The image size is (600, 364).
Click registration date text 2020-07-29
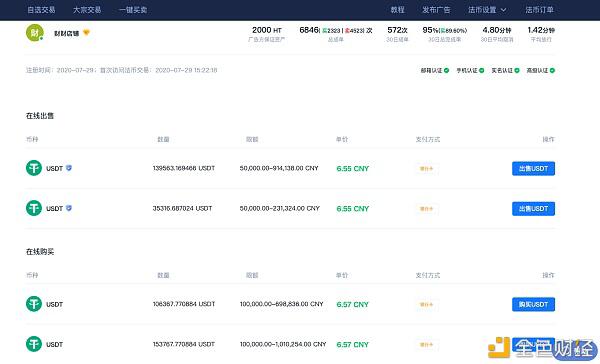(x=75, y=70)
